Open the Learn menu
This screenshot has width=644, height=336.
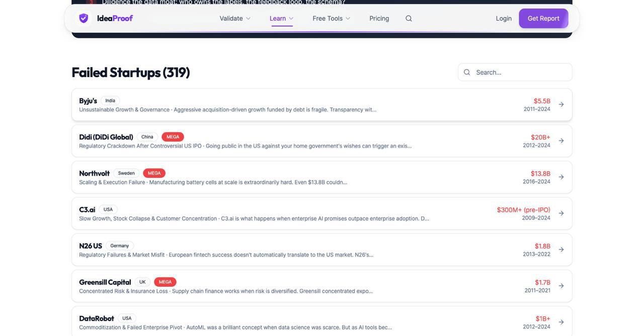282,18
